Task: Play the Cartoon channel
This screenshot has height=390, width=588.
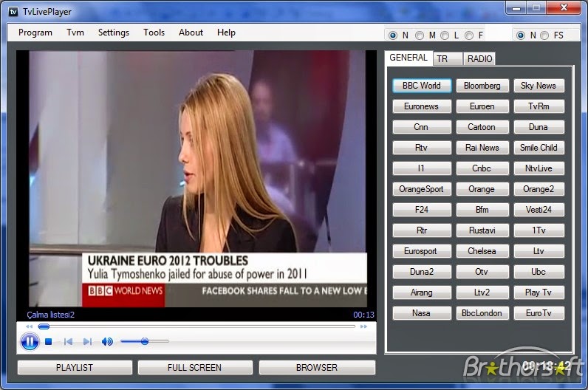Action: [x=482, y=127]
